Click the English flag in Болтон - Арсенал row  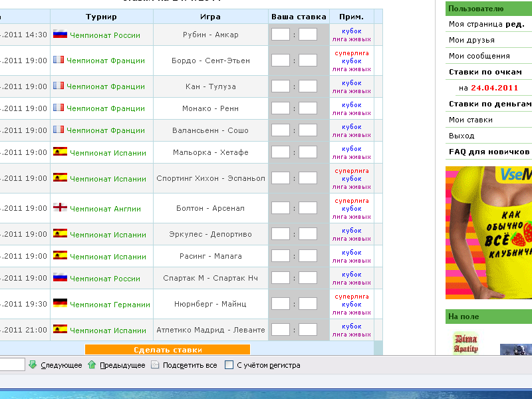(x=60, y=207)
